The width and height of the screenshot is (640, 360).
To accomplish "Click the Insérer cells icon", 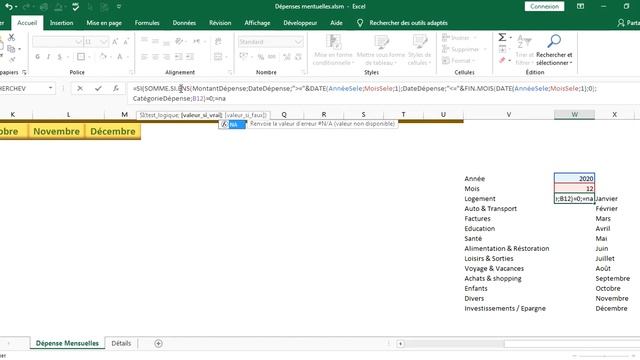I will pos(446,38).
